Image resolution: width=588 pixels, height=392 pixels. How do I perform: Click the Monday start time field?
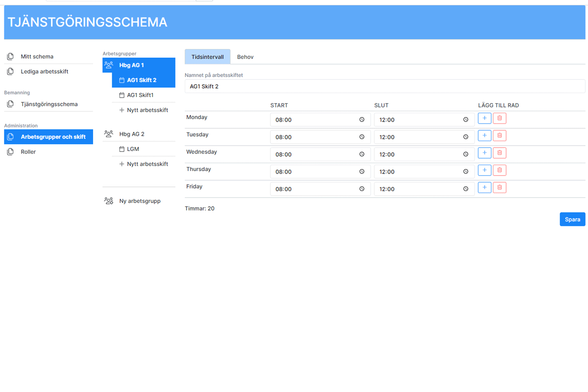(x=320, y=120)
